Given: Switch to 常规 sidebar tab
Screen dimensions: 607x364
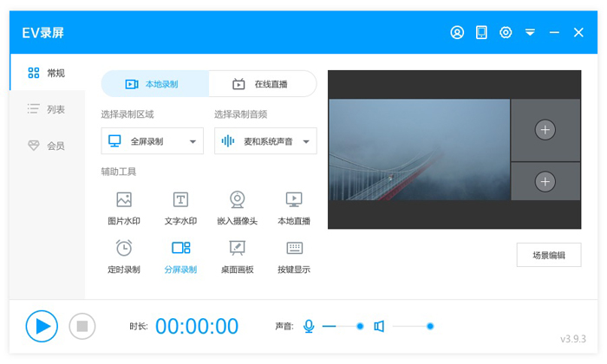Looking at the screenshot, I should (x=47, y=73).
